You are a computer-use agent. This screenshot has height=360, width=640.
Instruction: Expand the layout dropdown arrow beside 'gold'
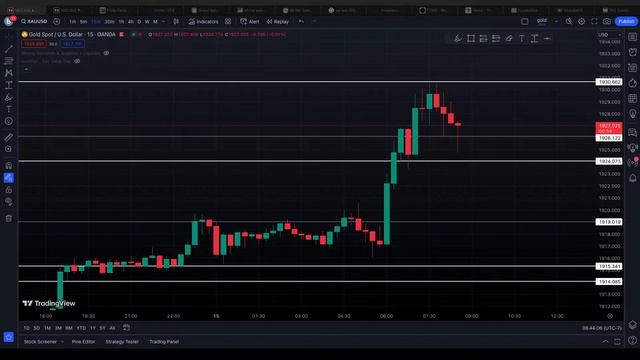point(556,21)
